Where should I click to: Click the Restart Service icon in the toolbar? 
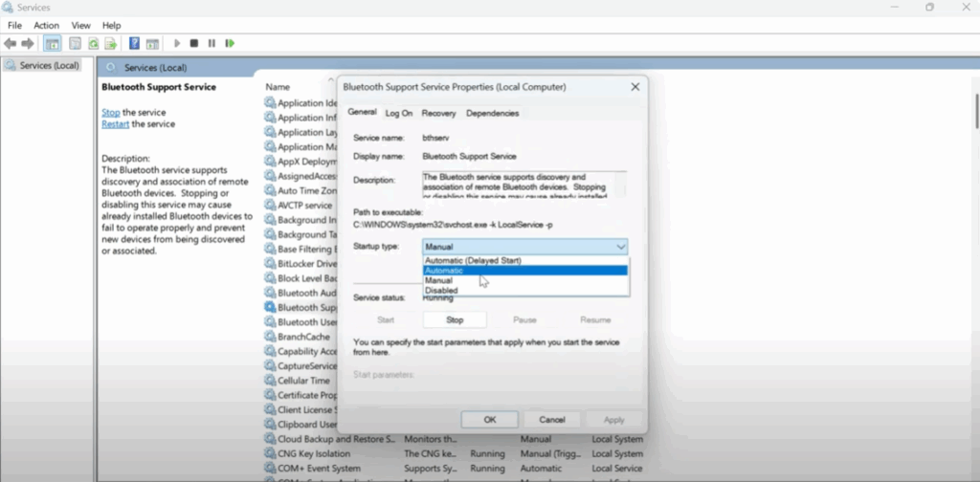[230, 43]
